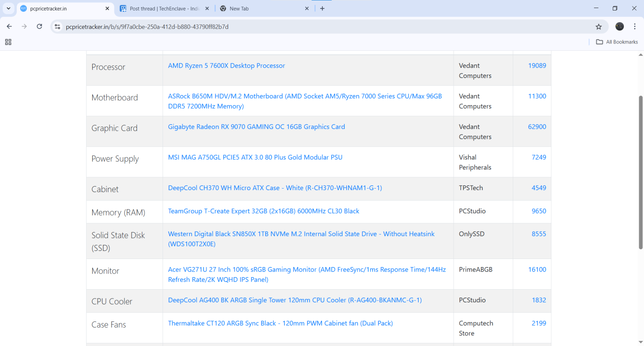The image size is (644, 346).
Task: Click the vertical page scrollbar thumb
Action: [x=641, y=172]
